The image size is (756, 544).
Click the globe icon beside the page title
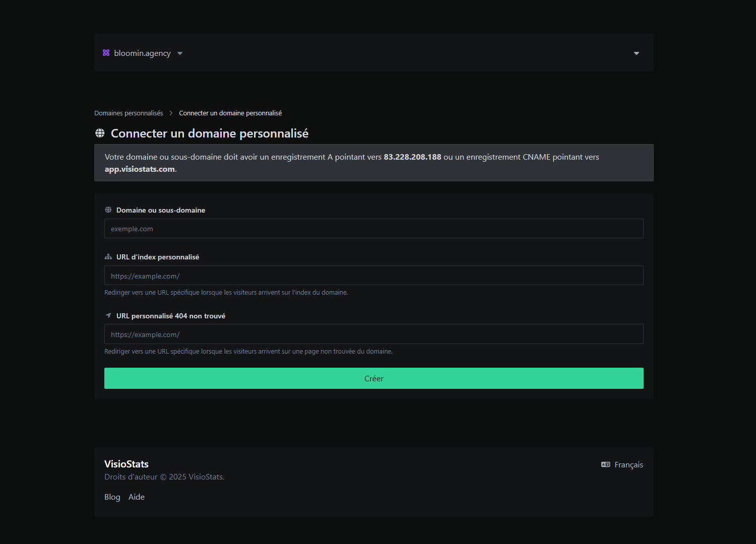[x=100, y=133]
